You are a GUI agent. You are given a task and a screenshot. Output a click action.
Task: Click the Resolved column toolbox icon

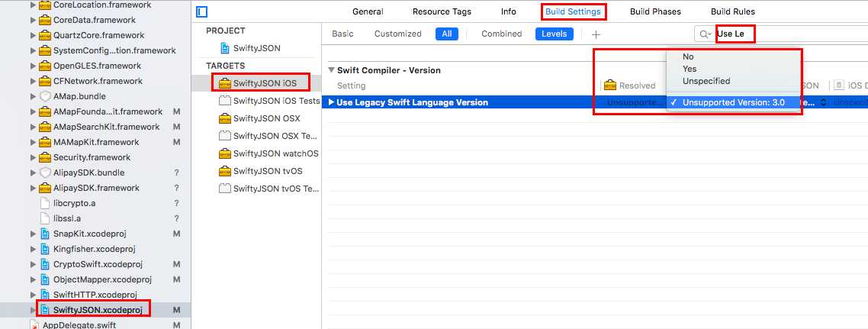(610, 85)
